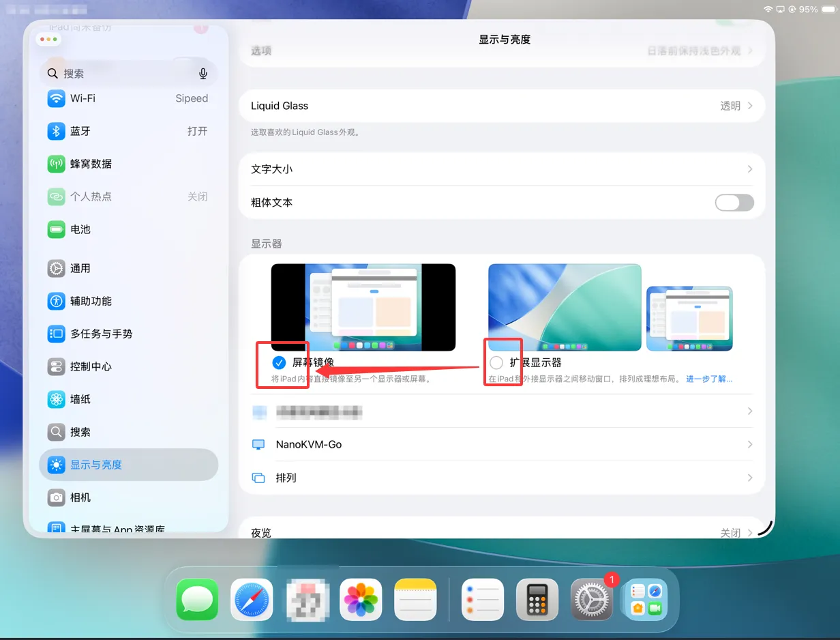Launch Messages from the dock

pyautogui.click(x=198, y=600)
